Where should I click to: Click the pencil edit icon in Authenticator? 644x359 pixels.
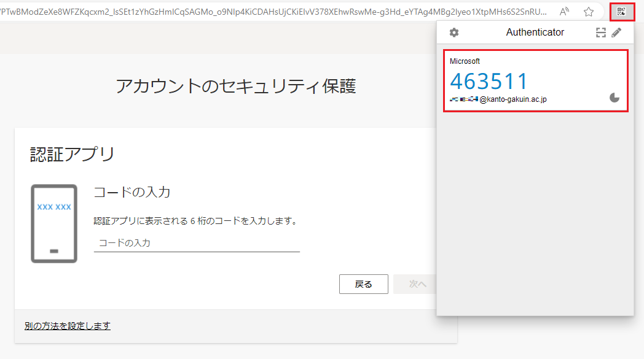[x=616, y=33]
